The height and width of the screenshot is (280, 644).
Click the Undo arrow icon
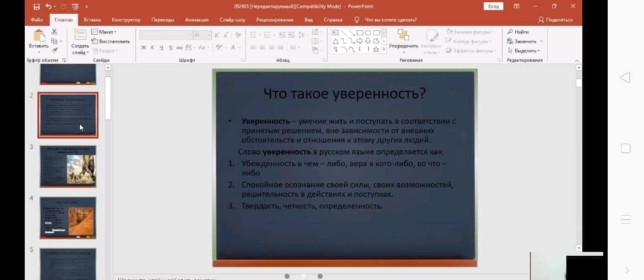click(x=48, y=7)
